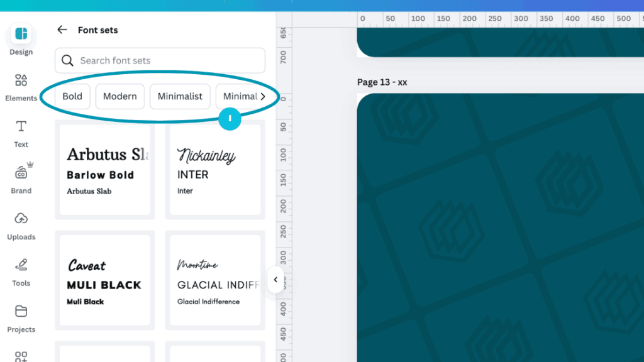The width and height of the screenshot is (644, 362).
Task: Open the Projects folder icon
Action: click(21, 311)
